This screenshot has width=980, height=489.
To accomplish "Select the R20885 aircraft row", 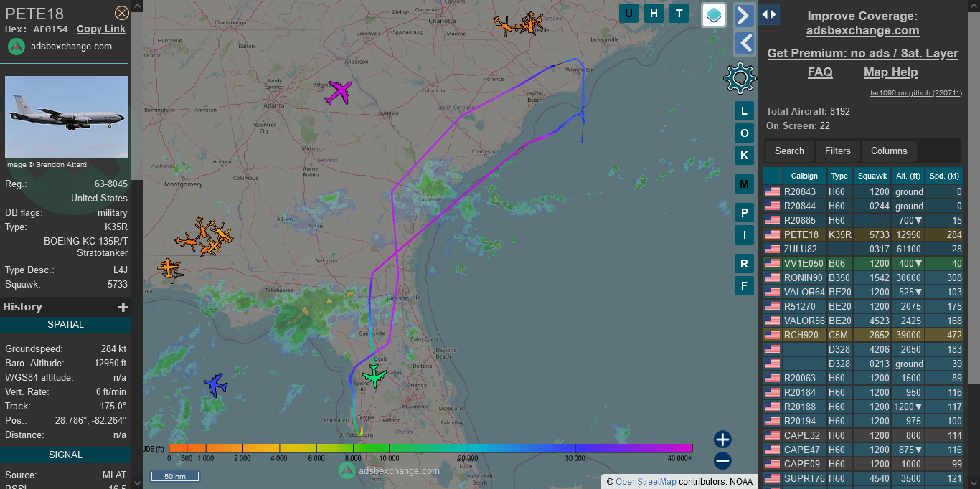I will (863, 220).
